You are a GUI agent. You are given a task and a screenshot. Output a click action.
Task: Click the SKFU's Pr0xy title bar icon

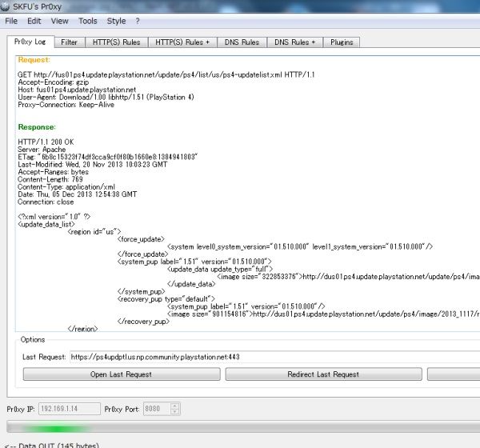click(x=5, y=6)
